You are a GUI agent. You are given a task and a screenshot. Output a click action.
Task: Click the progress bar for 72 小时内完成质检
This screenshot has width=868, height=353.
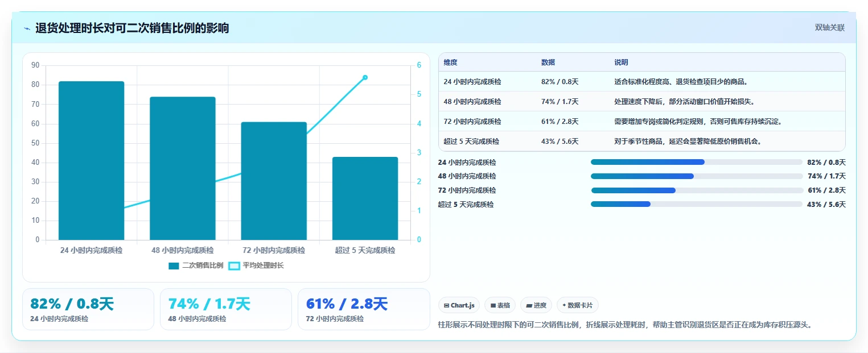pos(697,190)
